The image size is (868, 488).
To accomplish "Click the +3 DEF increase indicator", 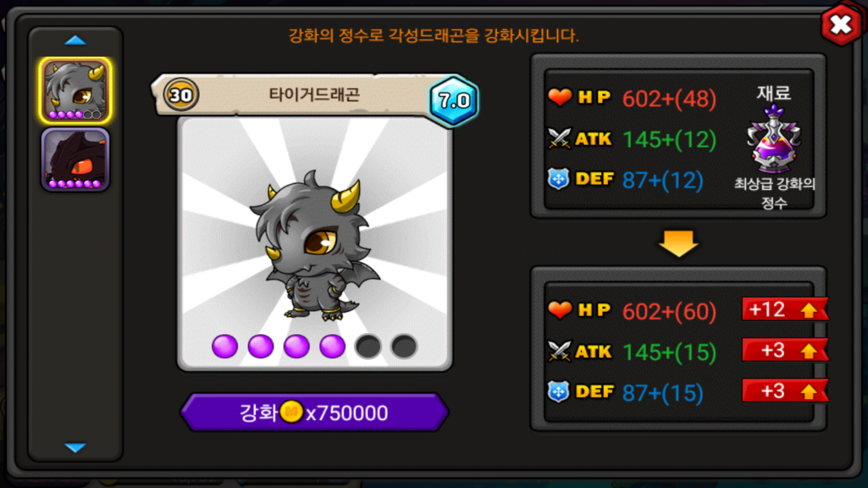I will coord(785,391).
